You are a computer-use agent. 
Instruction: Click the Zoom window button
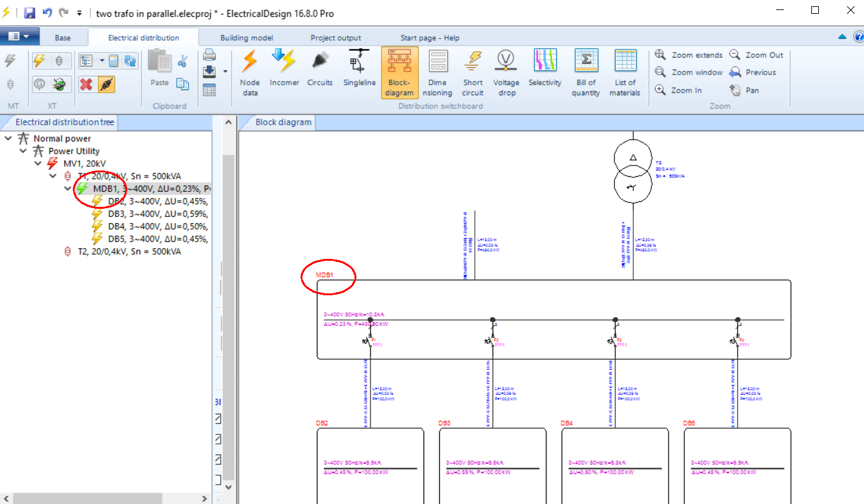point(689,73)
